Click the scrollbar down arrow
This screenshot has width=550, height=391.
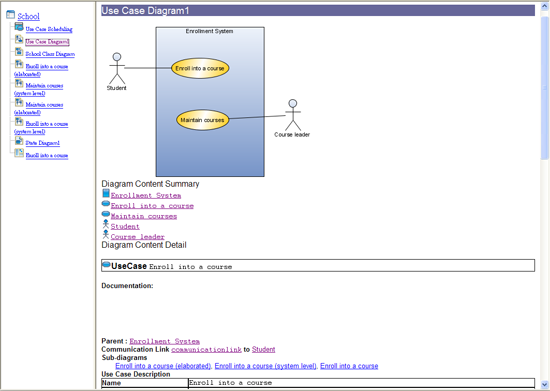click(x=545, y=384)
